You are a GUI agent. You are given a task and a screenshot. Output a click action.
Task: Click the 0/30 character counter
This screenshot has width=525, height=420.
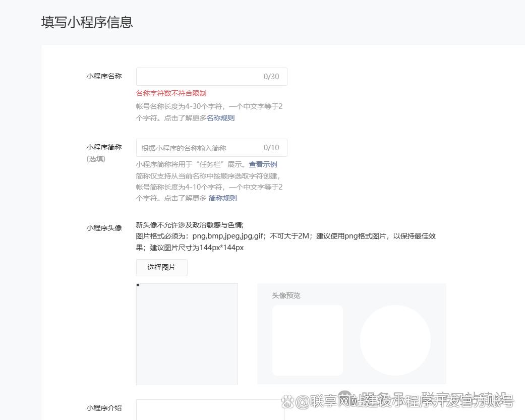coord(271,77)
